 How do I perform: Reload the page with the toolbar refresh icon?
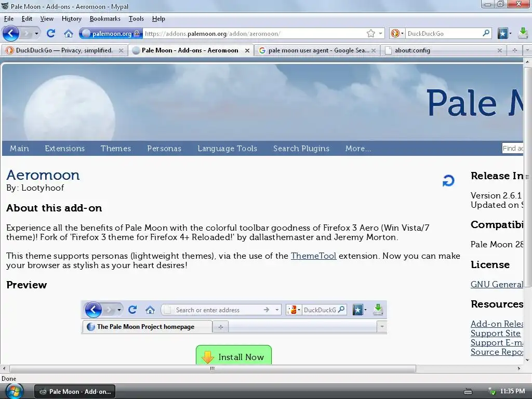click(x=51, y=33)
